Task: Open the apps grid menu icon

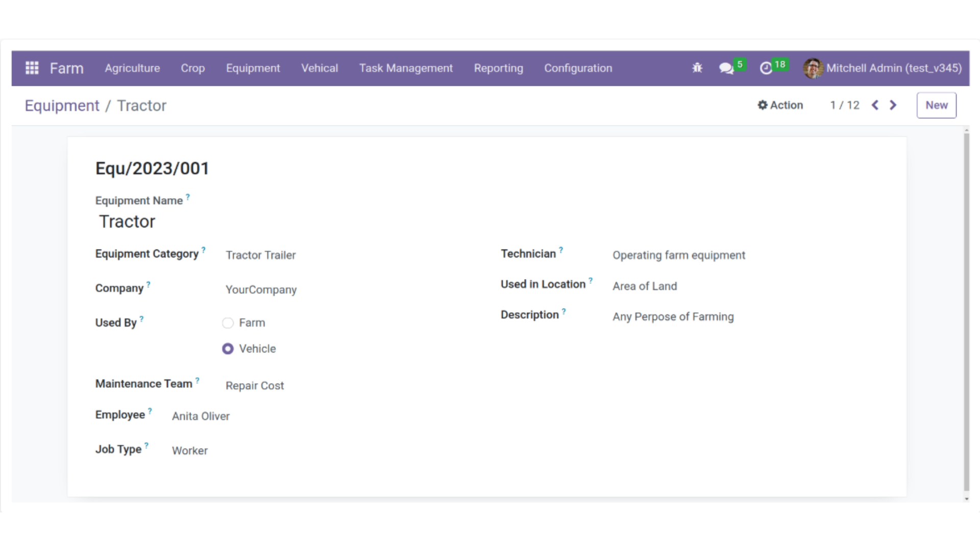Action: [32, 68]
